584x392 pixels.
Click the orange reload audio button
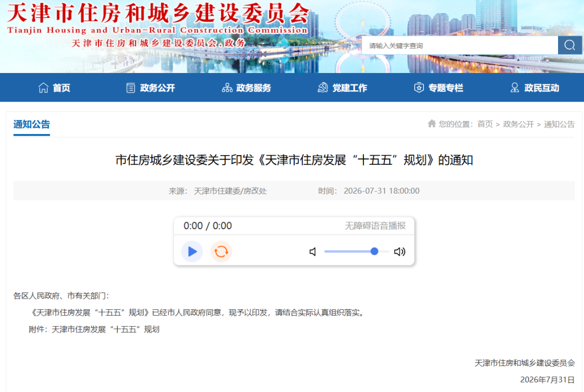pyautogui.click(x=221, y=251)
